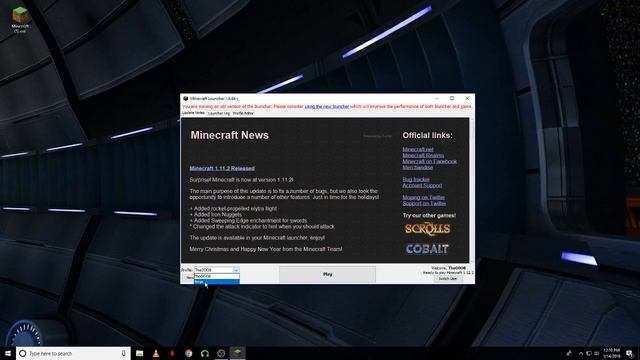The height and width of the screenshot is (360, 640).
Task: Show hidden system tray icons chevron
Action: 581,353
